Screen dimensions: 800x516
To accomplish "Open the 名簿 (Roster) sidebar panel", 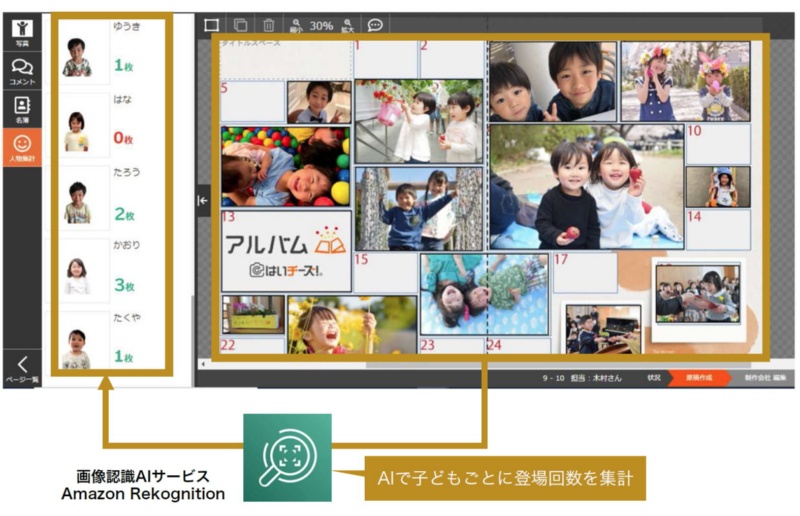I will (x=21, y=108).
